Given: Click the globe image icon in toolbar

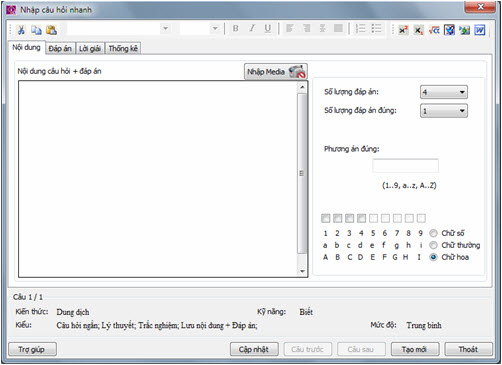Looking at the screenshot, I should click(x=449, y=30).
